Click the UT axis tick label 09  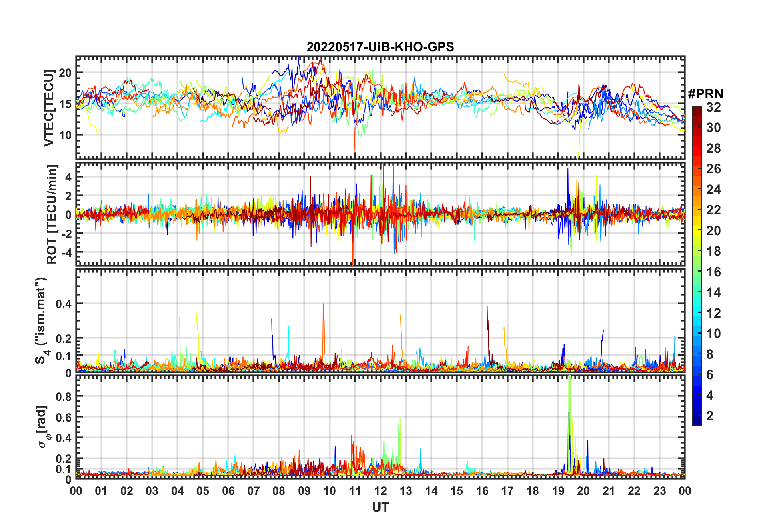coord(304,491)
